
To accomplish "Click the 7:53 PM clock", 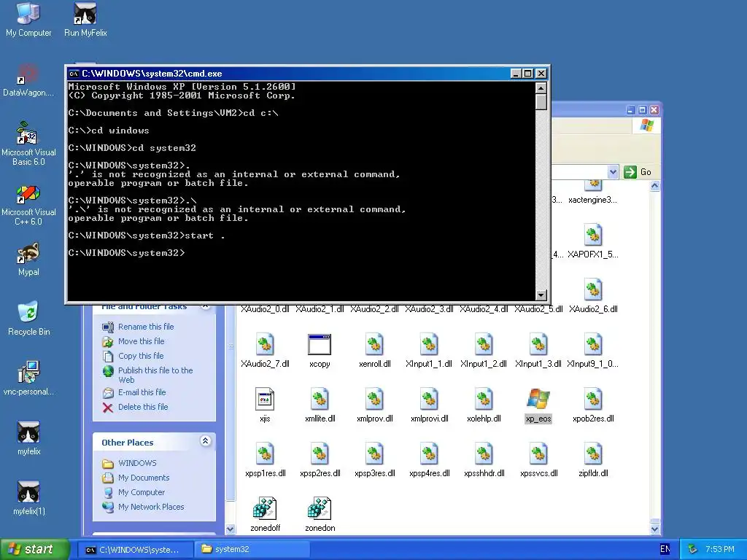I will point(719,549).
